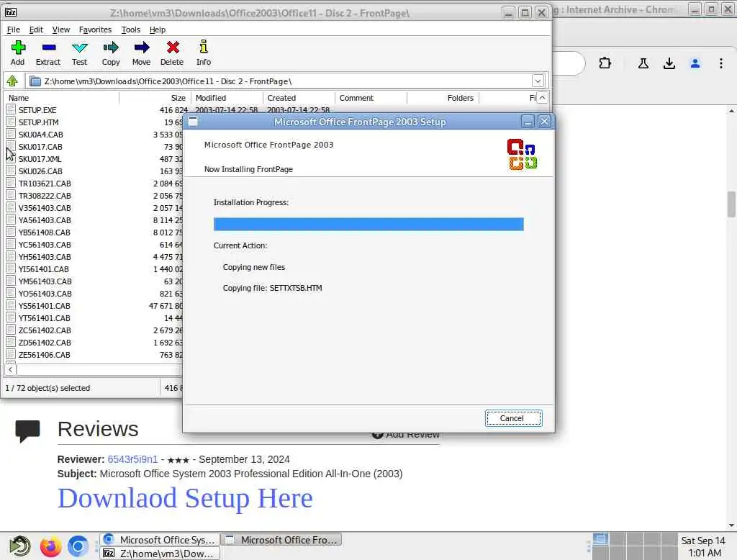Select the V3561403.CAB file

click(45, 208)
